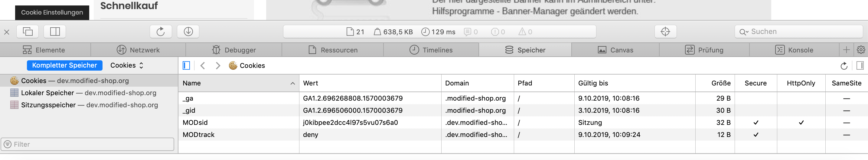Click the Cookie Einstellungen button

52,12
